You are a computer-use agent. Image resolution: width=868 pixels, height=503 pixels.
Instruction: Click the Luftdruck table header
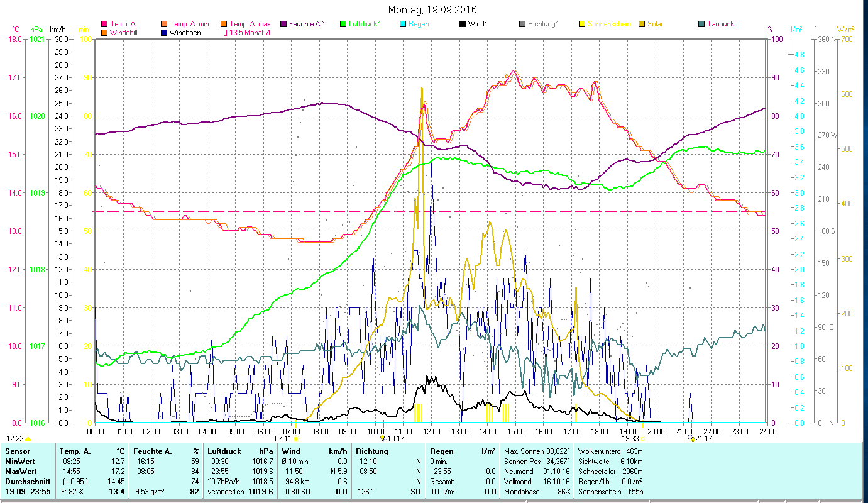click(225, 451)
